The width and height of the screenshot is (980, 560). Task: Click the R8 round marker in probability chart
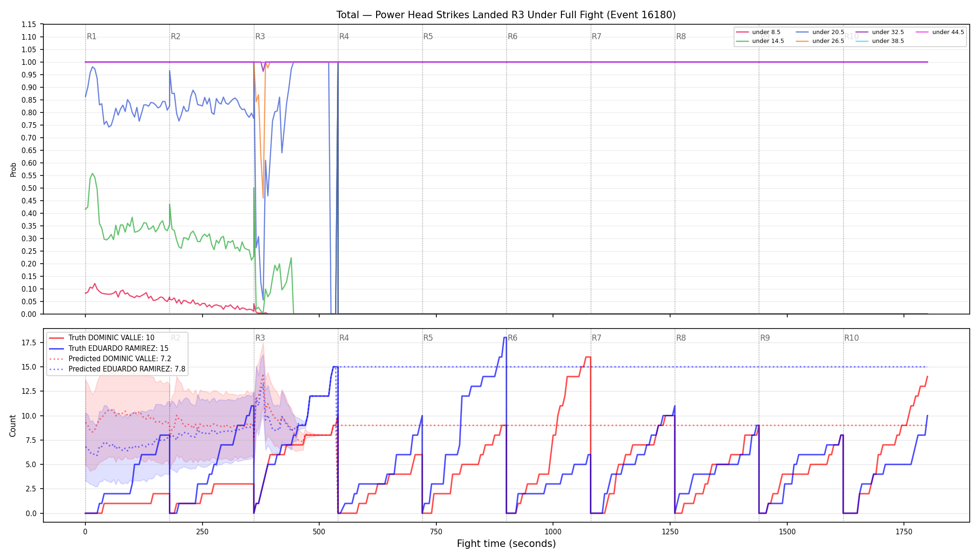coord(681,36)
